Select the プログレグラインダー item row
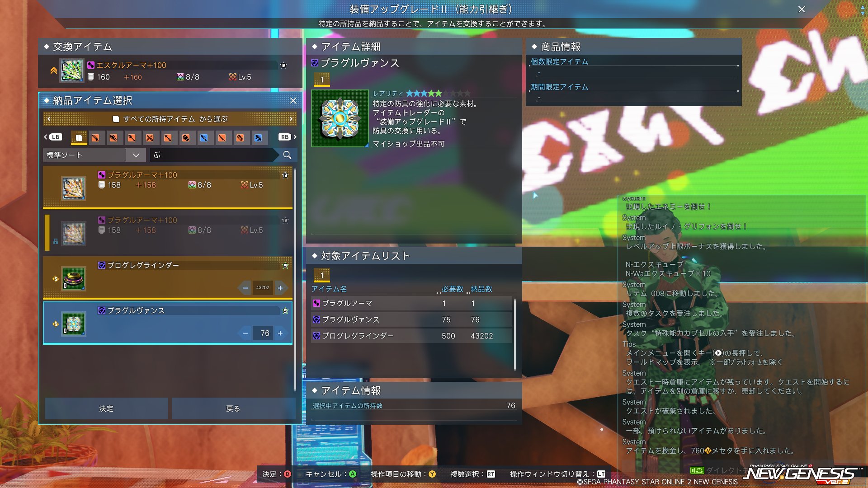The image size is (868, 488). 168,277
